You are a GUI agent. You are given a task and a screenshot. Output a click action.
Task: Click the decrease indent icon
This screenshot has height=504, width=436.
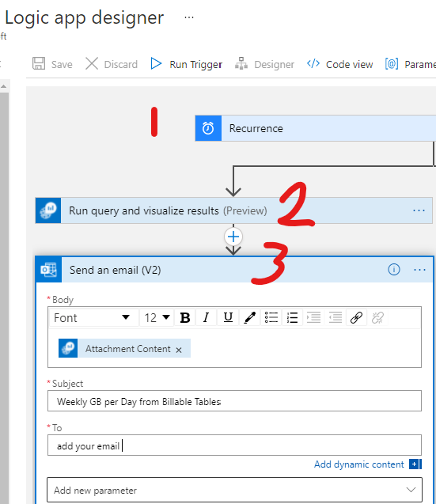[x=335, y=317]
